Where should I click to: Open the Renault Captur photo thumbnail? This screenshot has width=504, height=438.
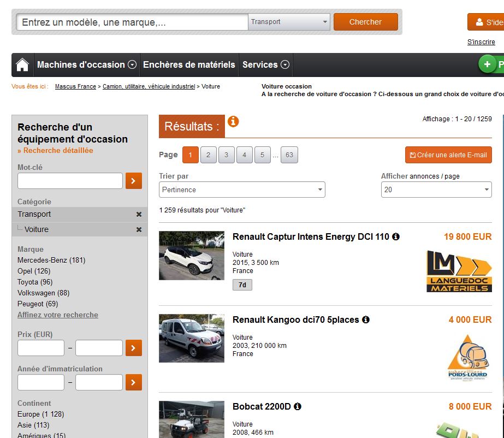coord(192,256)
